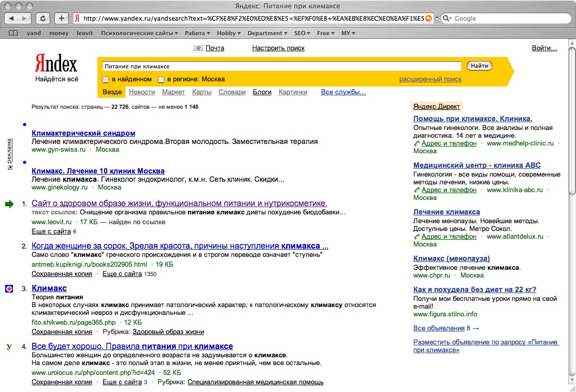Click the Найти search button
Screen dimensions: 576x392
click(479, 66)
